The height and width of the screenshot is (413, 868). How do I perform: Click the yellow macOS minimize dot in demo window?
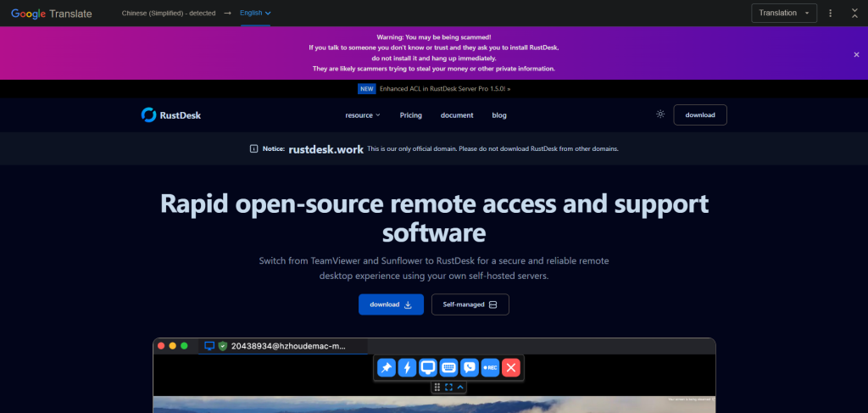click(x=173, y=345)
